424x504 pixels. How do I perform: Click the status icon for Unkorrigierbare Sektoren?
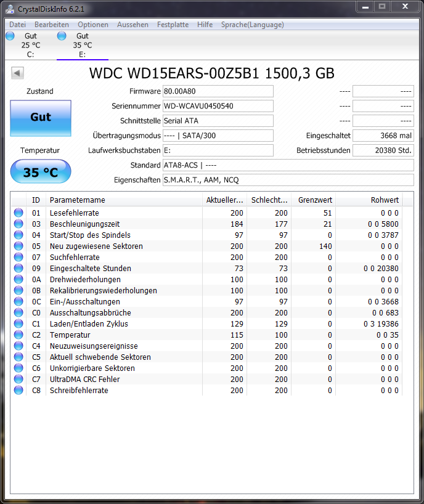coord(18,368)
